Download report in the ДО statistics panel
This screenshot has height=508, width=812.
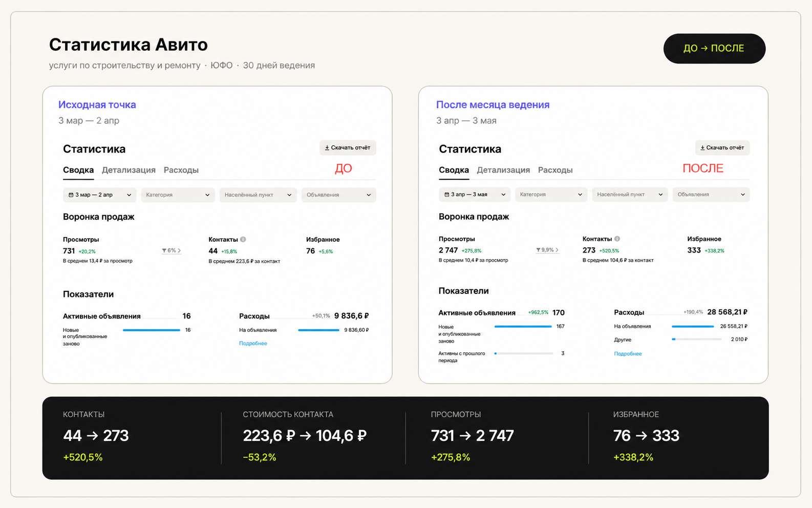(348, 147)
